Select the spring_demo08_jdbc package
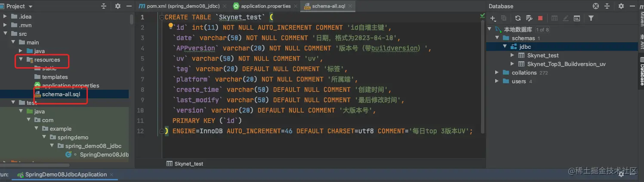Image resolution: width=644 pixels, height=182 pixels. point(93,146)
